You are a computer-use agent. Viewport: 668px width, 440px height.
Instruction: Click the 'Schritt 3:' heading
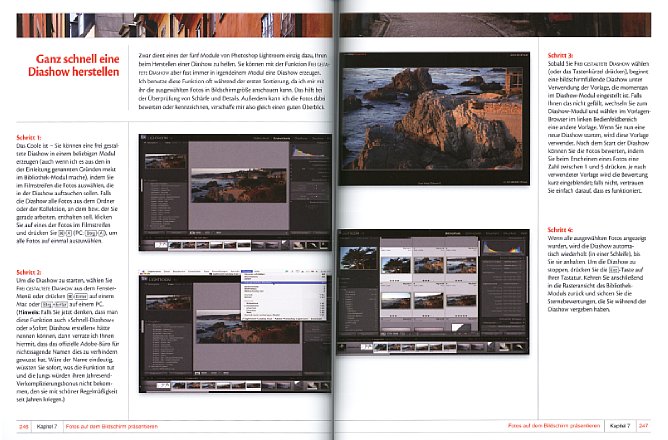(x=560, y=55)
